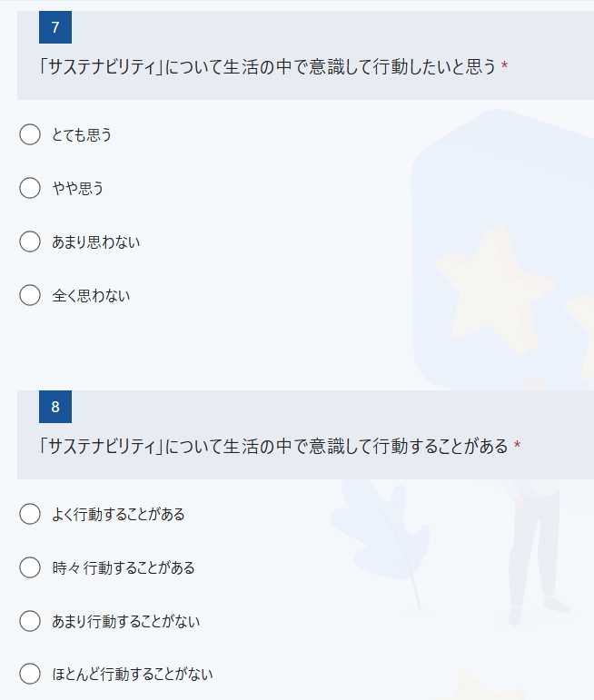The image size is (594, 700).
Task: Pick the 全く思わない option
Action: pyautogui.click(x=30, y=295)
